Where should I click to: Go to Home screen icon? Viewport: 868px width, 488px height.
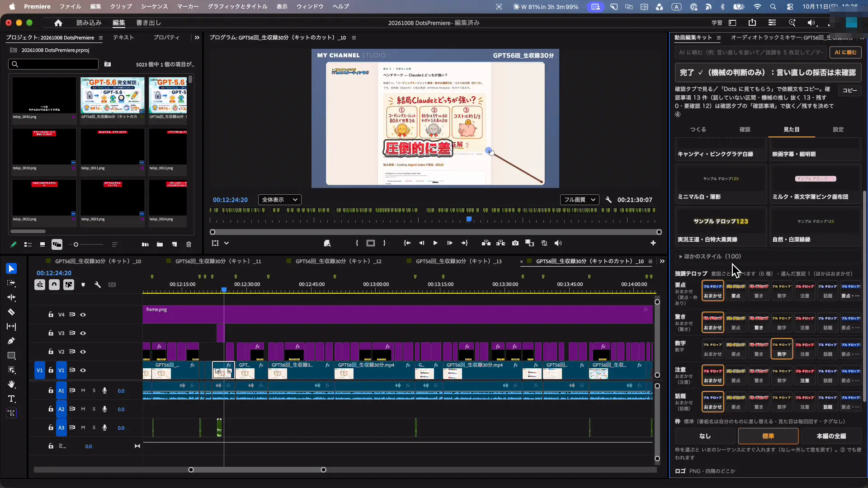click(x=58, y=23)
